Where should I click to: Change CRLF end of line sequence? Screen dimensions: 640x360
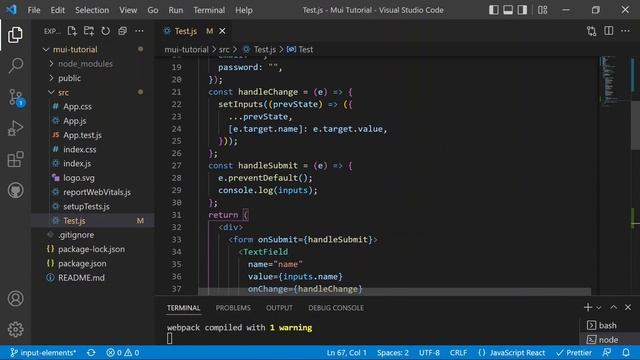pos(458,353)
